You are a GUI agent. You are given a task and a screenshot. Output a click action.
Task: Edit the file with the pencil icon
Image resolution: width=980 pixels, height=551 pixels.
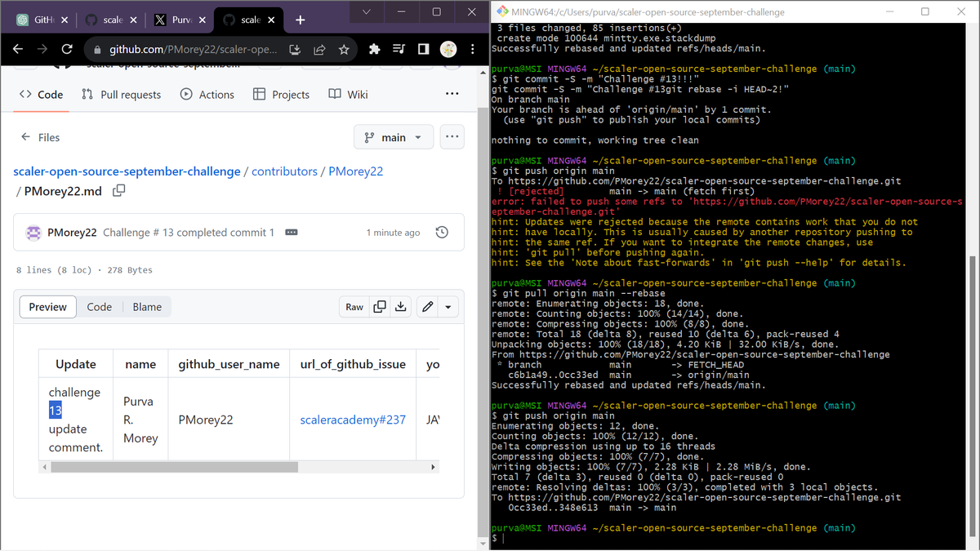tap(426, 307)
